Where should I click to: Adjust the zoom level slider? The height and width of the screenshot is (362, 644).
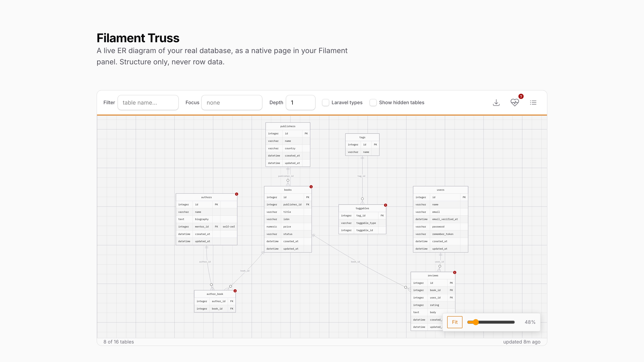click(x=491, y=322)
